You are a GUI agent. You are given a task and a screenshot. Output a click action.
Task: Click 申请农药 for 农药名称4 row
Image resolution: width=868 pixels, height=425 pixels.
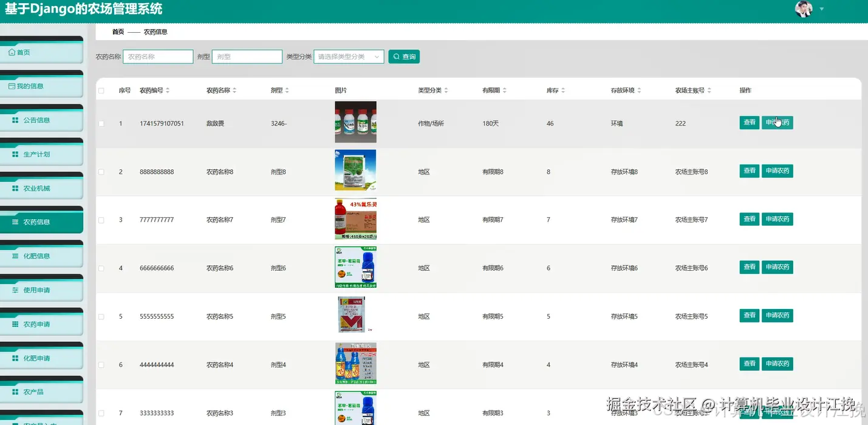point(777,364)
